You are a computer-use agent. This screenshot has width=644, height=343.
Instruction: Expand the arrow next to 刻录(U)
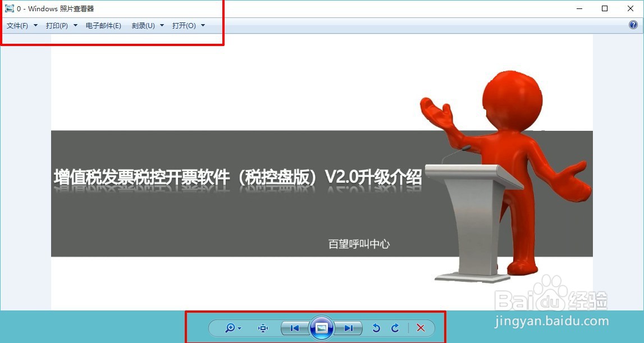[x=162, y=25]
